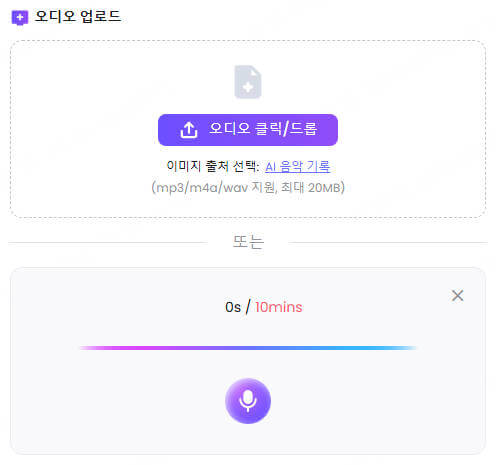Click the 이미지 출처 선택 label

[x=213, y=166]
